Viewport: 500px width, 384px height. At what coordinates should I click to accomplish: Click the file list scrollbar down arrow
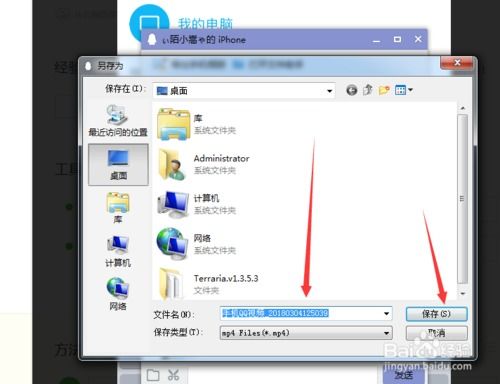(463, 294)
